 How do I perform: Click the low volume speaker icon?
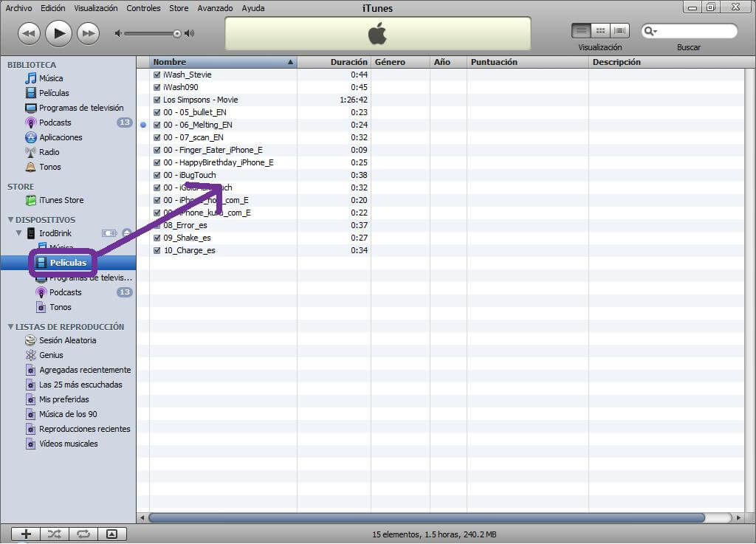tap(118, 33)
